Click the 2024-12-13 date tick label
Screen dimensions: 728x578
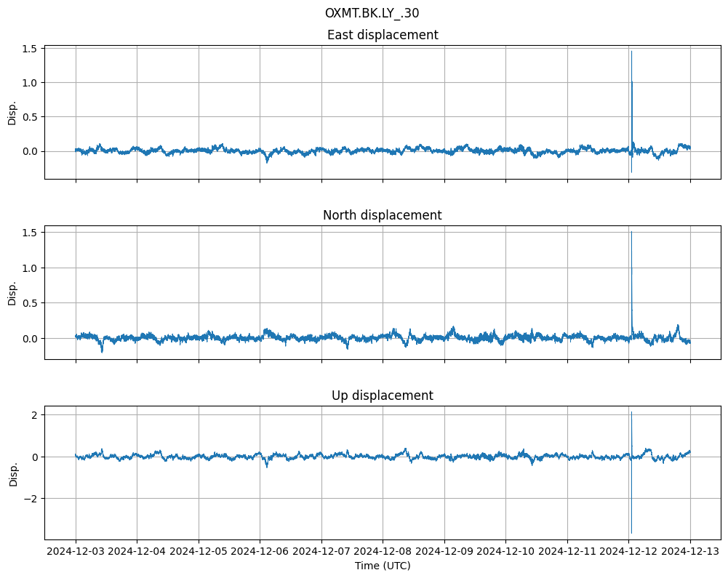(x=690, y=552)
